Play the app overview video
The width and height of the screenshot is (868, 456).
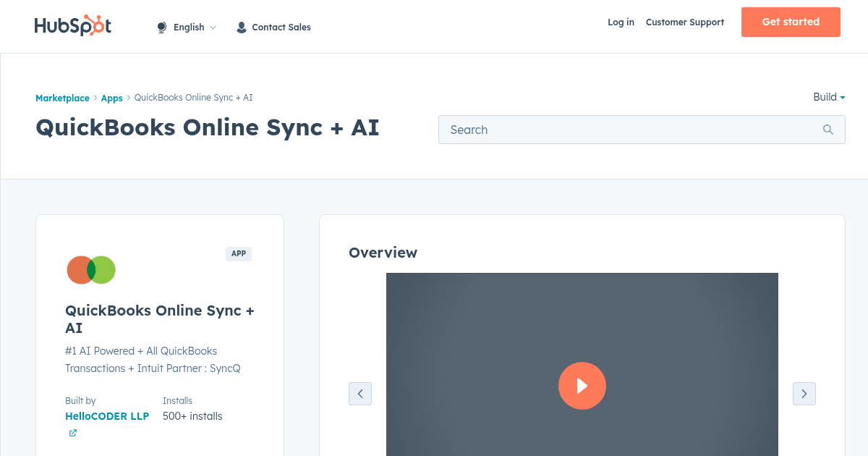582,386
